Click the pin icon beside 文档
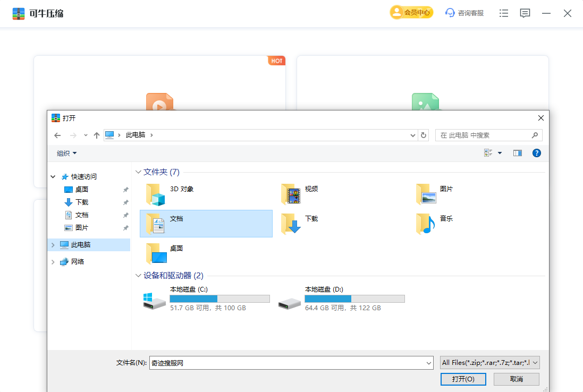Image resolution: width=583 pixels, height=392 pixels. (x=125, y=215)
